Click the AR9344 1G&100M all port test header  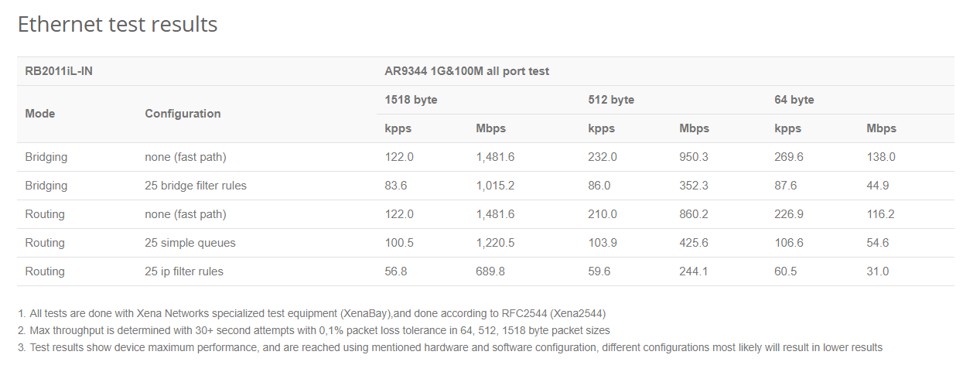point(466,71)
